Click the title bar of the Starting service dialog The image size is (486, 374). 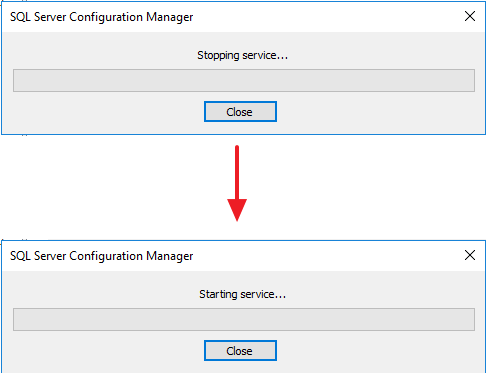243,256
